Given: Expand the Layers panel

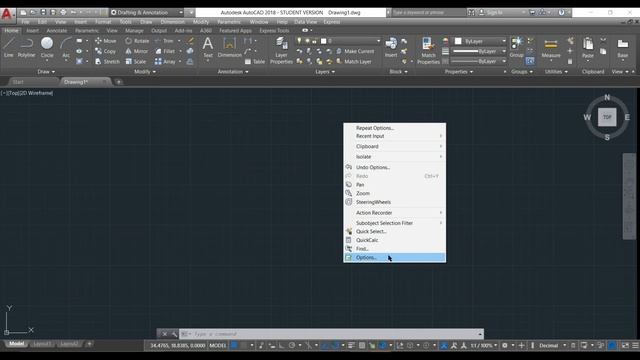Looking at the screenshot, I should tap(325, 71).
